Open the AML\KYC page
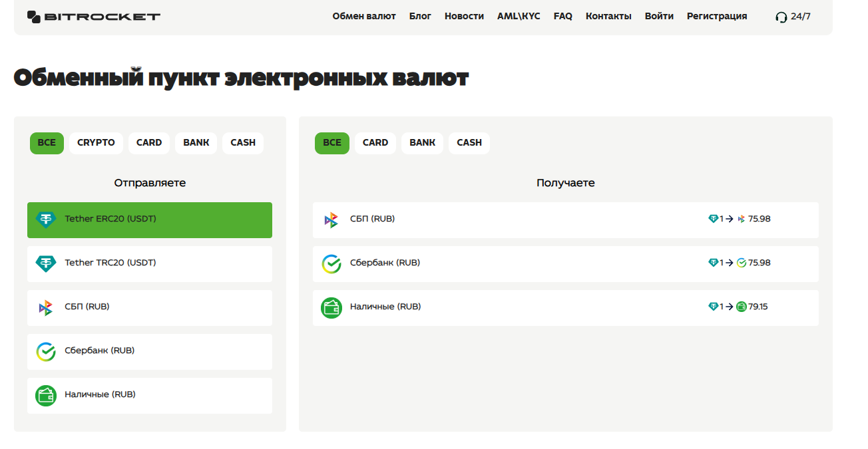The image size is (868, 449). [x=519, y=16]
